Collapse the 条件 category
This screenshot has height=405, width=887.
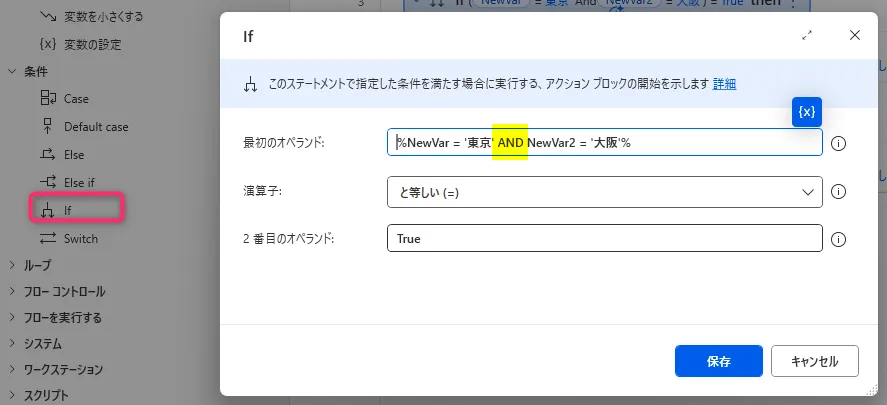pos(13,71)
